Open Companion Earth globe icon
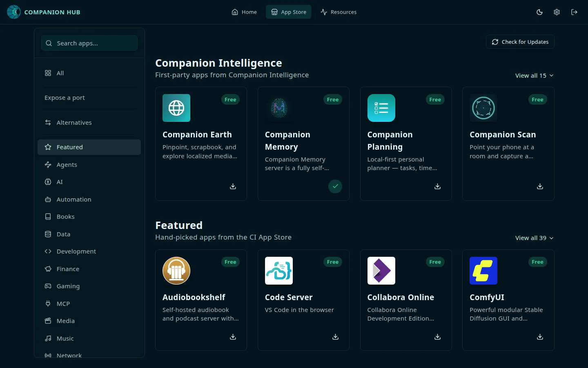This screenshot has height=368, width=588. click(176, 108)
